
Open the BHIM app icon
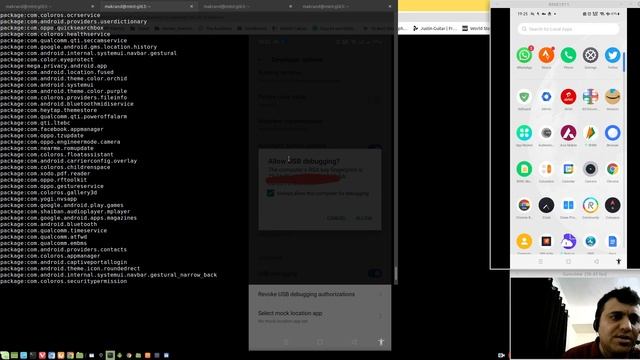coord(590,133)
